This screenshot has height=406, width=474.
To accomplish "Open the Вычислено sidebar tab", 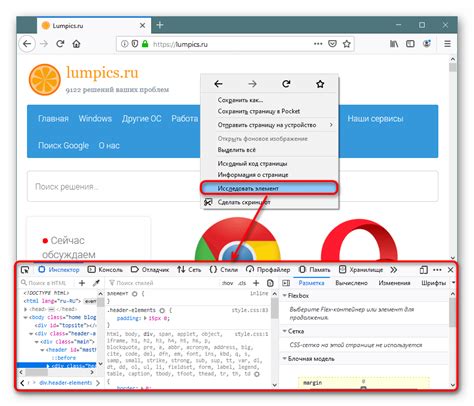I will click(x=352, y=283).
